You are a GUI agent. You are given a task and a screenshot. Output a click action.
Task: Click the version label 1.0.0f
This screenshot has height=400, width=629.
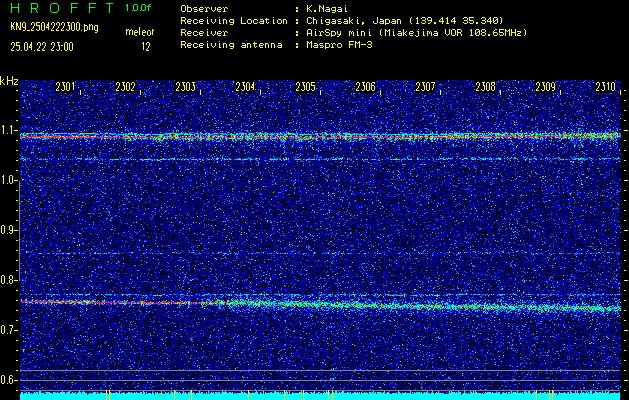coord(138,8)
